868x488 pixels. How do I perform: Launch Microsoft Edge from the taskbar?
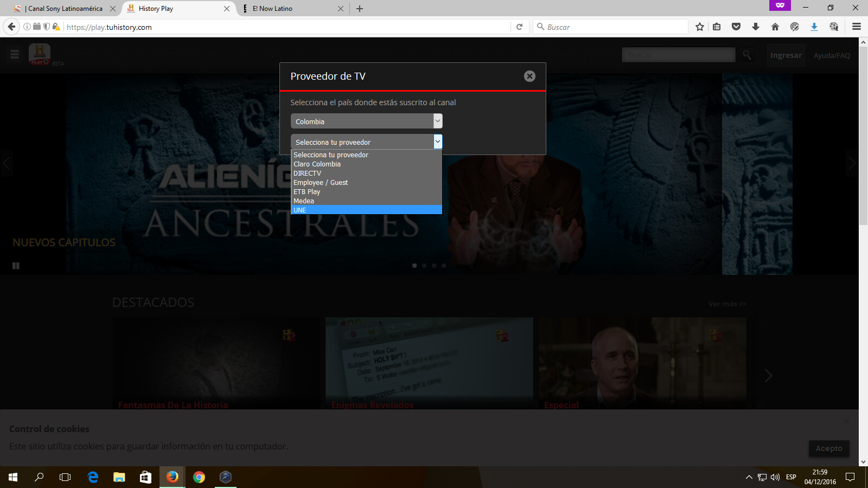point(93,477)
